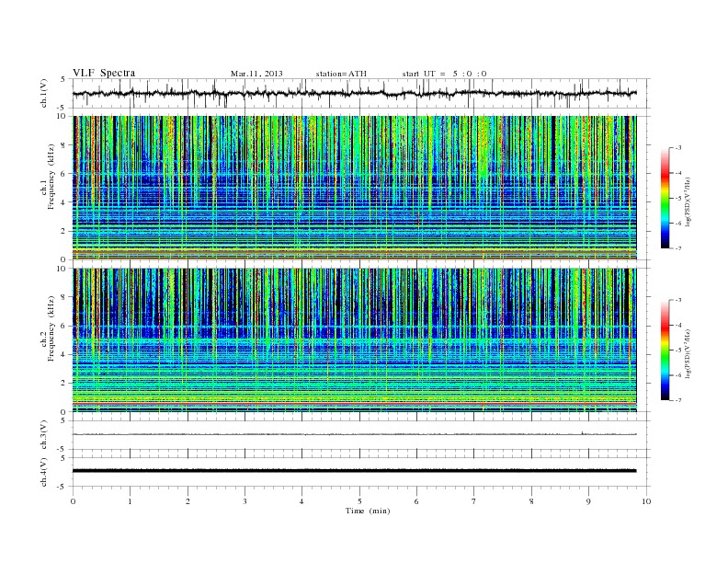Click the time axis tick label "0"
This screenshot has width=728, height=563.
click(73, 501)
